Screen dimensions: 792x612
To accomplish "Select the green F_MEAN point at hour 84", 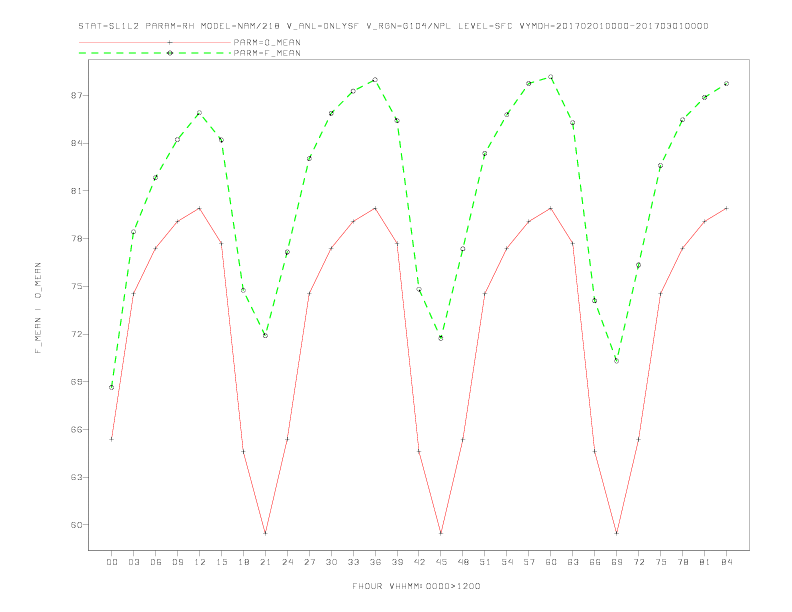I will 726,83.
